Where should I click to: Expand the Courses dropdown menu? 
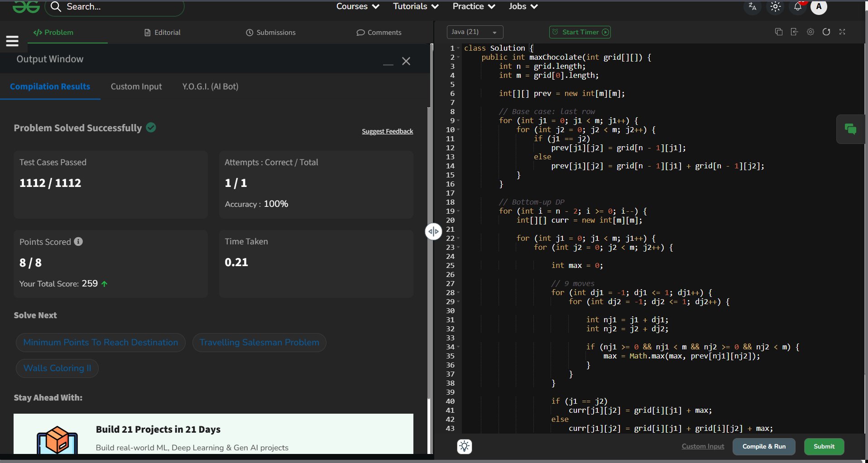357,6
